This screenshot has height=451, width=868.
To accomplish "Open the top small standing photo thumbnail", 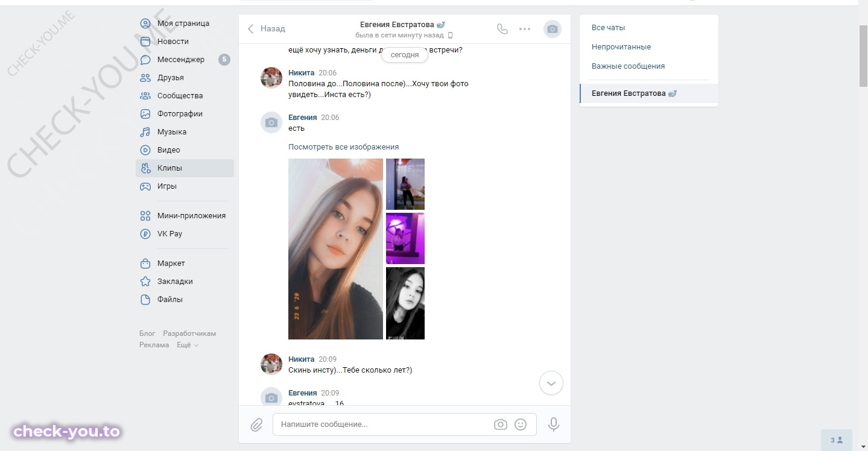I will (405, 184).
